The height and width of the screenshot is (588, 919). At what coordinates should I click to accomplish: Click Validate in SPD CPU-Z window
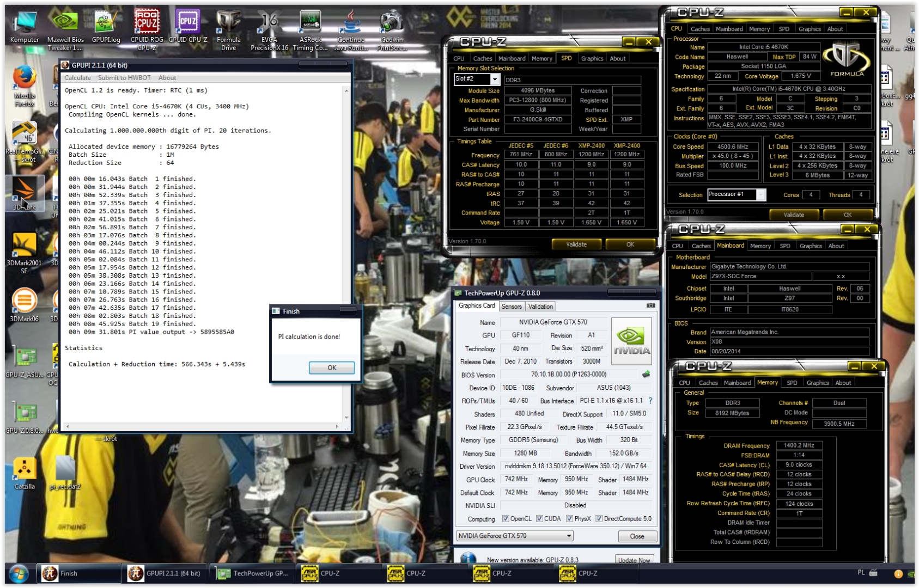576,244
